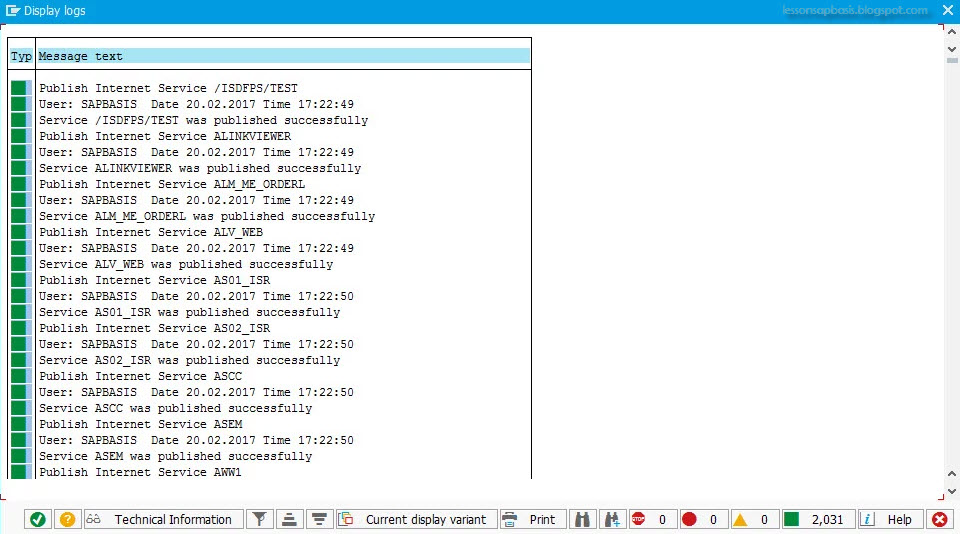Click scroll up arrow at top right
The width and height of the screenshot is (960, 534).
[951, 32]
